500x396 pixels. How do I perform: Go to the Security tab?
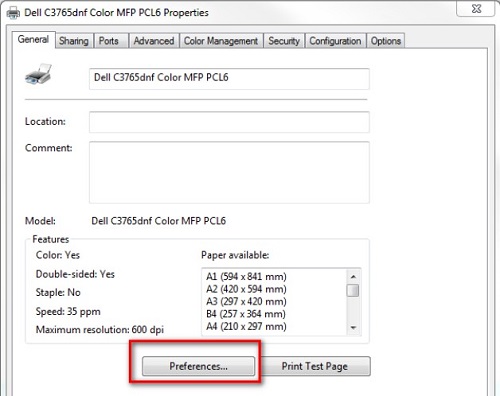pos(284,41)
